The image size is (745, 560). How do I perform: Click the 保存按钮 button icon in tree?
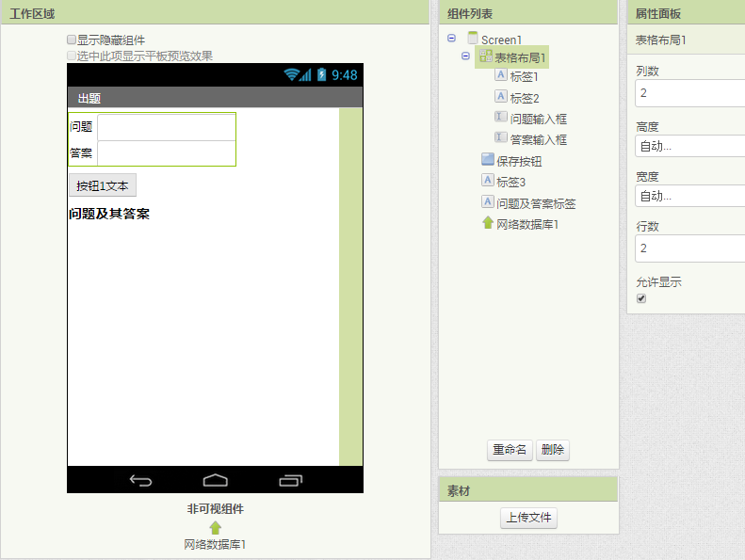(x=487, y=160)
